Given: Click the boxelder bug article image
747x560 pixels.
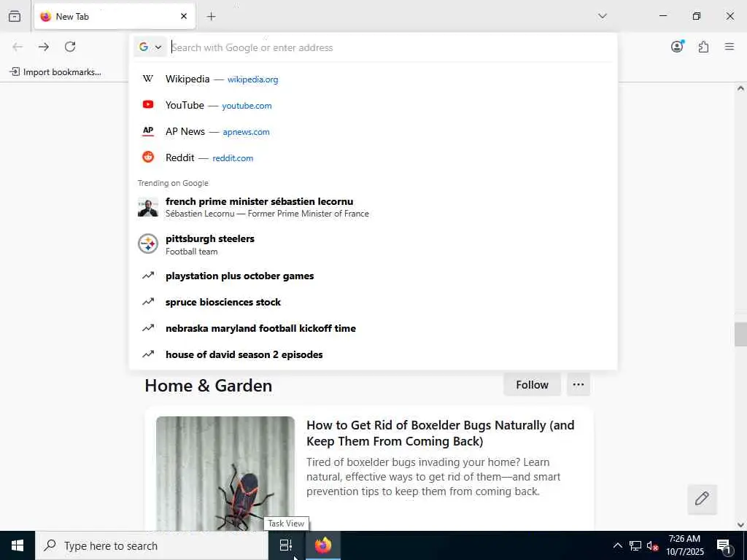Looking at the screenshot, I should pos(225,474).
